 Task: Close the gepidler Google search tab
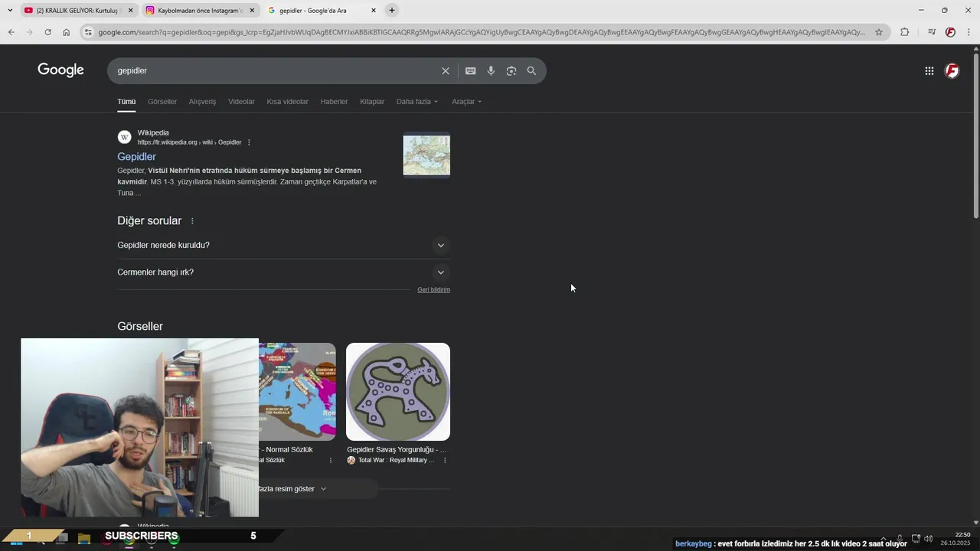[373, 11]
